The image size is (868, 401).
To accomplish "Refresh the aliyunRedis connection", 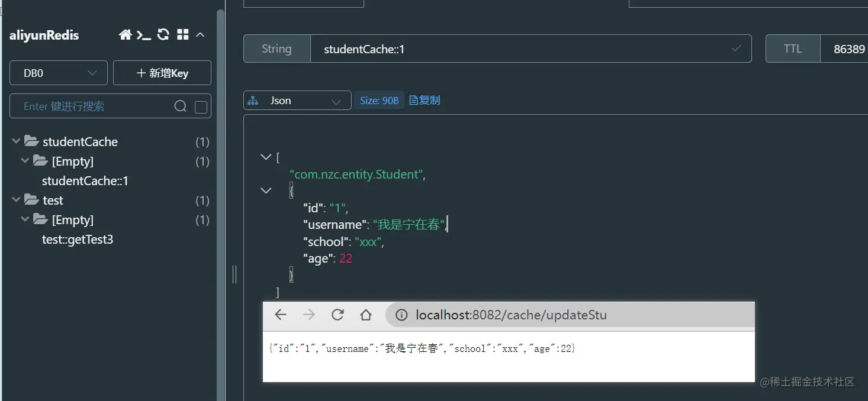I will pos(163,35).
